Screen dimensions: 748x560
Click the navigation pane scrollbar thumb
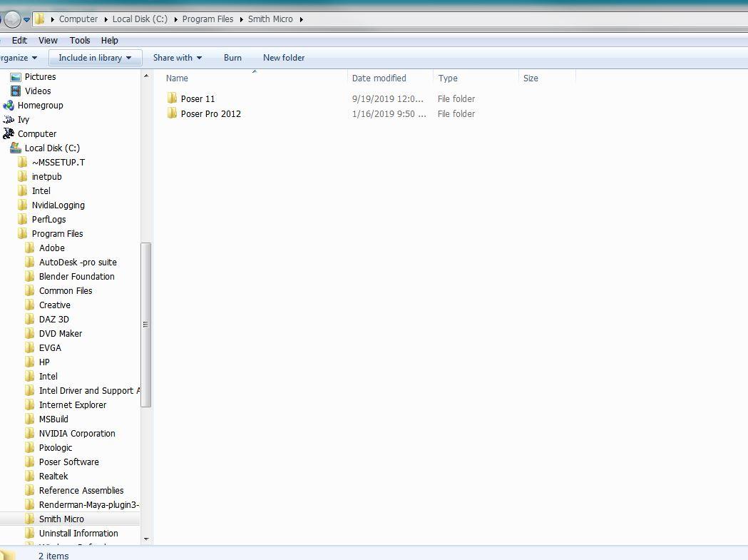pos(146,325)
